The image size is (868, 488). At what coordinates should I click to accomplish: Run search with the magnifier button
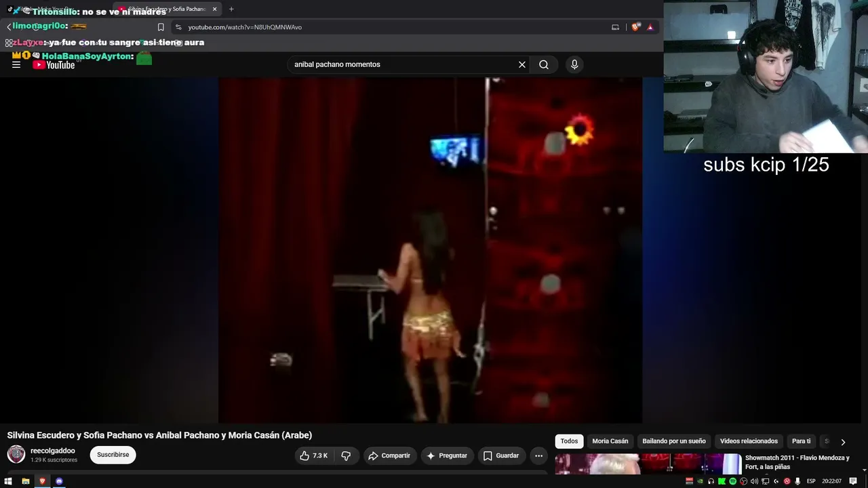(x=544, y=64)
